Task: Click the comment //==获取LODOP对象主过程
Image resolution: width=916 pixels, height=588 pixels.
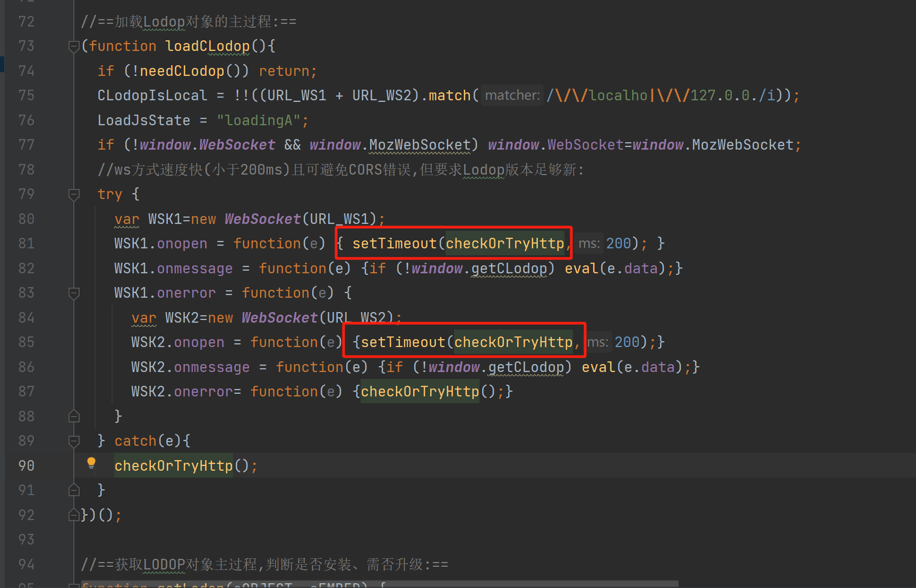Action: click(264, 565)
